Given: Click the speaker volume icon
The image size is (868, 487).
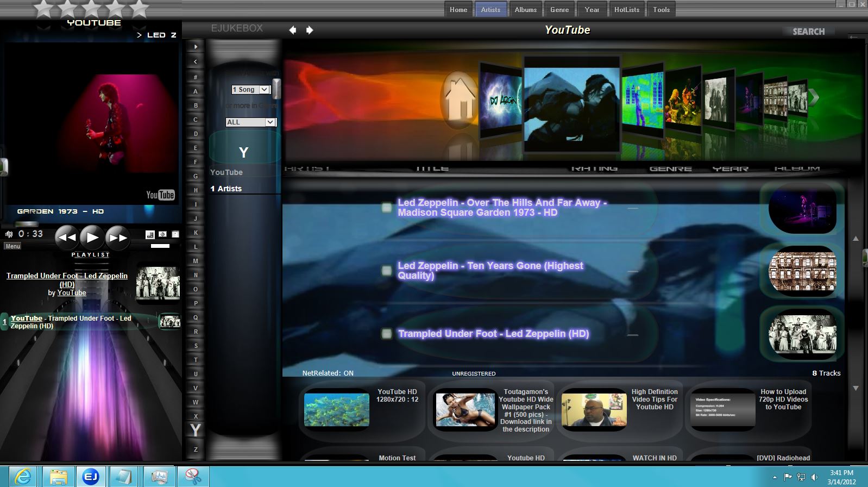Looking at the screenshot, I should (9, 234).
